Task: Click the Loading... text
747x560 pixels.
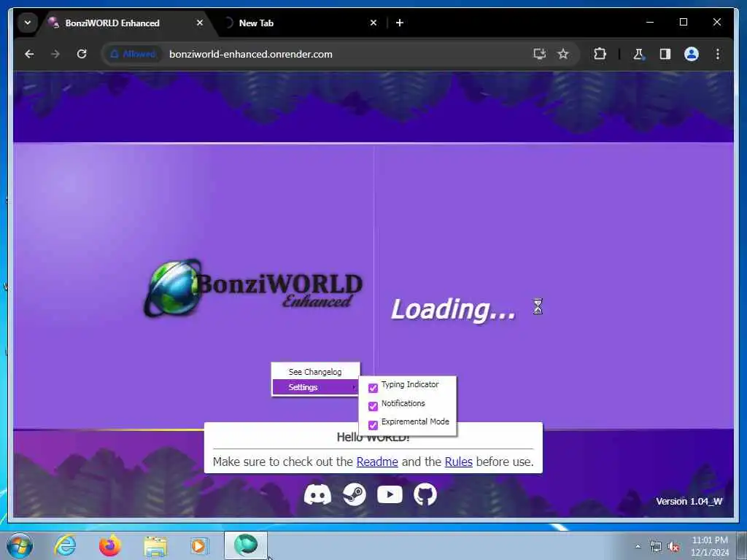Action: (453, 309)
